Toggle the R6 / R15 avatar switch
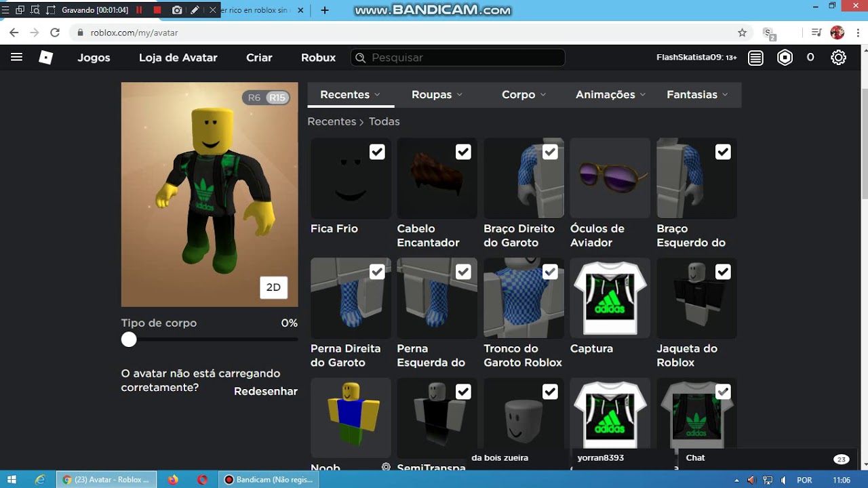 [266, 98]
